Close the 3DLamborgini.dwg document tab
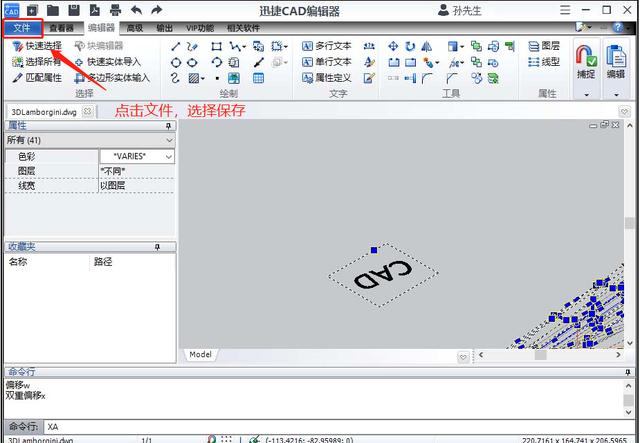Viewport: 640px width, 443px height. tap(87, 111)
